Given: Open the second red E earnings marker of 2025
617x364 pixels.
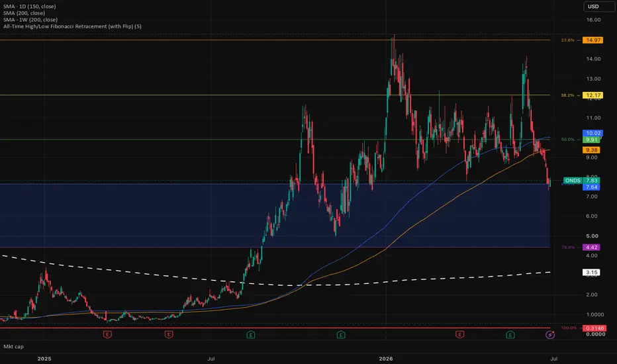Looking at the screenshot, I should click(169, 334).
